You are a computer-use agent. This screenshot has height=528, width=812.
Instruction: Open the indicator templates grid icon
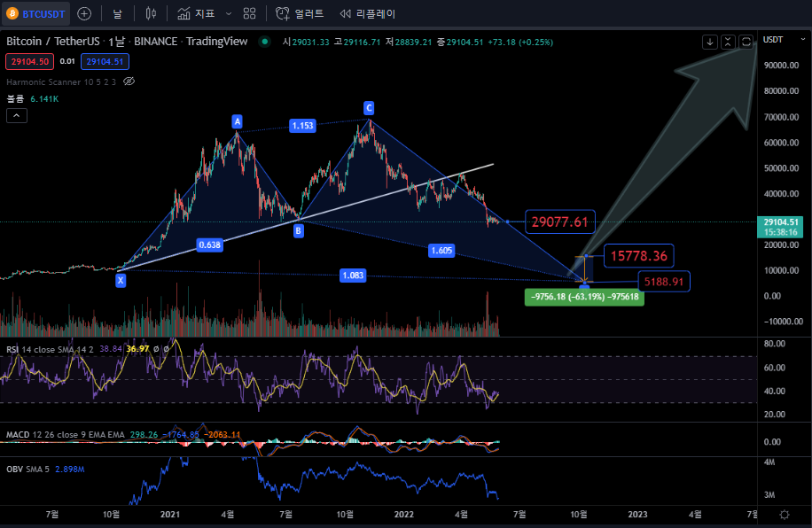250,13
